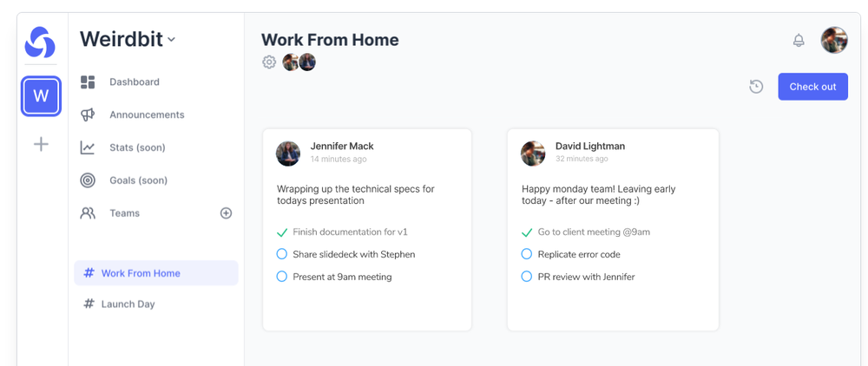Add a new team with plus icon
The image size is (868, 366).
226,212
